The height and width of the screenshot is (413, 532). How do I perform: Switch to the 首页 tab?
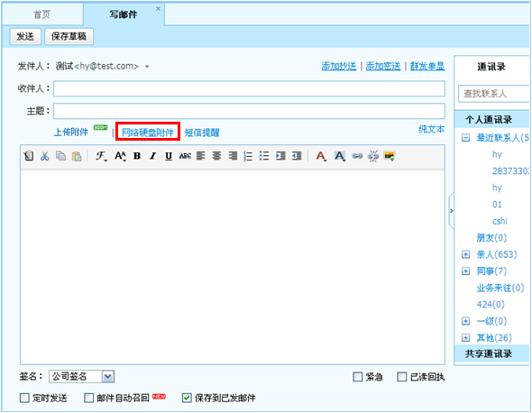42,14
